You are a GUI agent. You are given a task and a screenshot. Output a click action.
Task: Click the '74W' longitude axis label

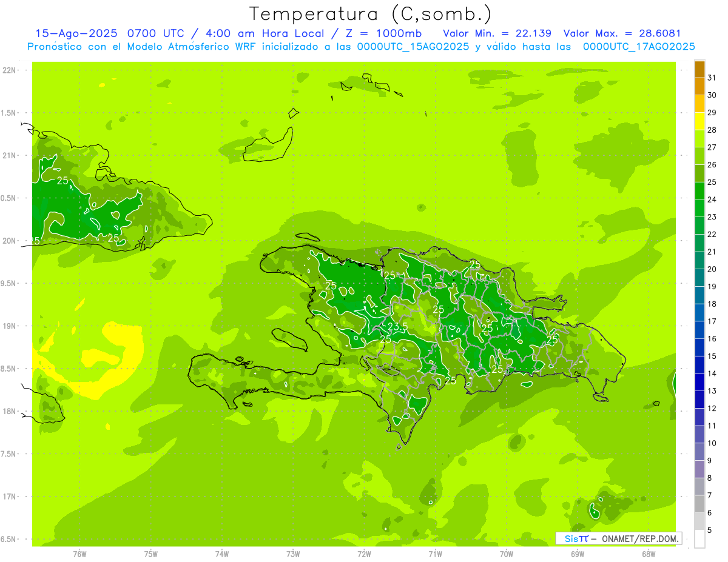(222, 554)
